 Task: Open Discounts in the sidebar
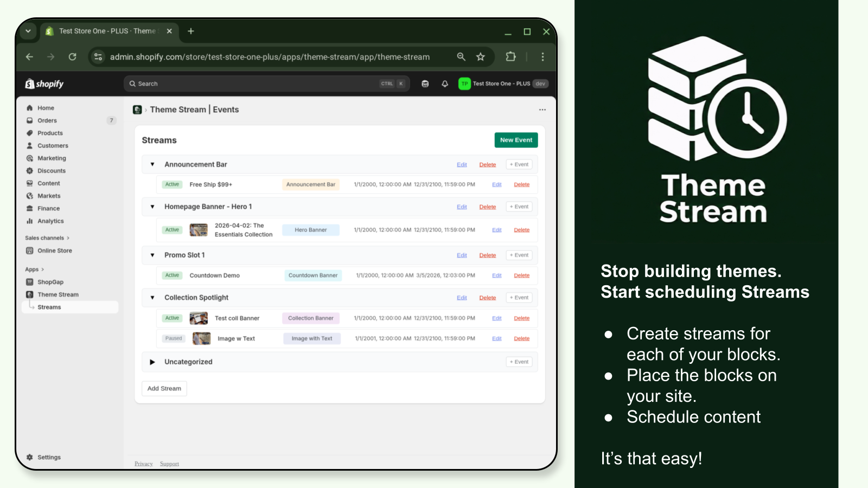tap(52, 171)
